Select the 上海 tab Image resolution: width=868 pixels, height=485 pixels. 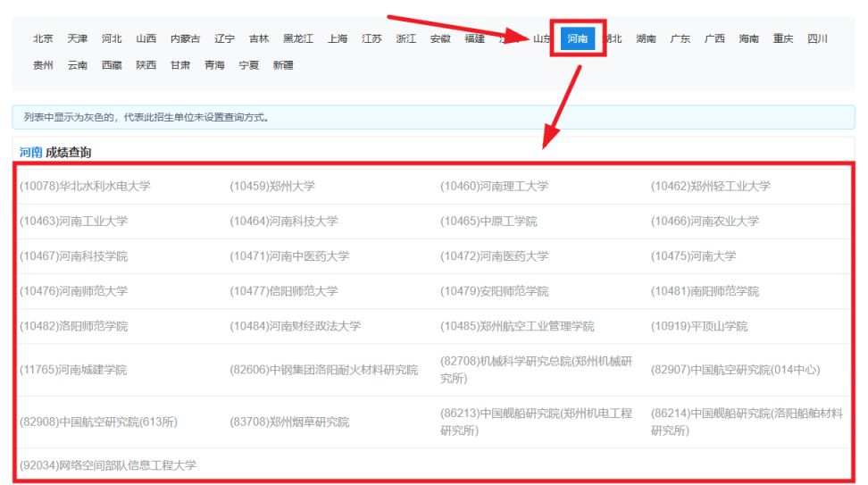point(338,38)
